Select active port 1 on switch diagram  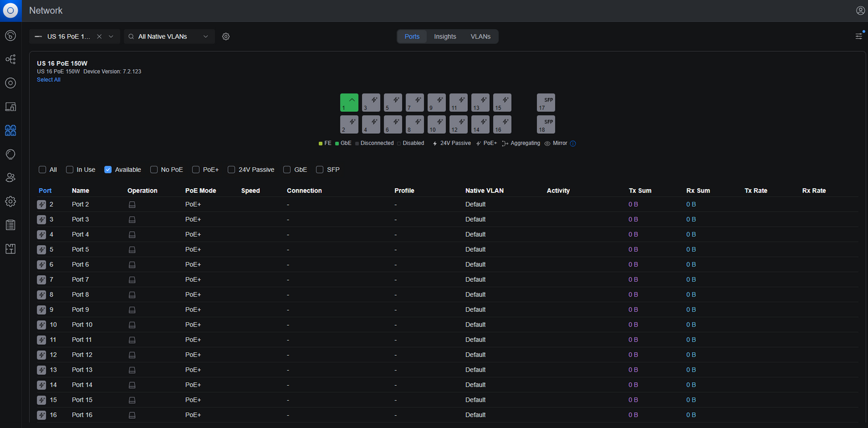click(349, 103)
